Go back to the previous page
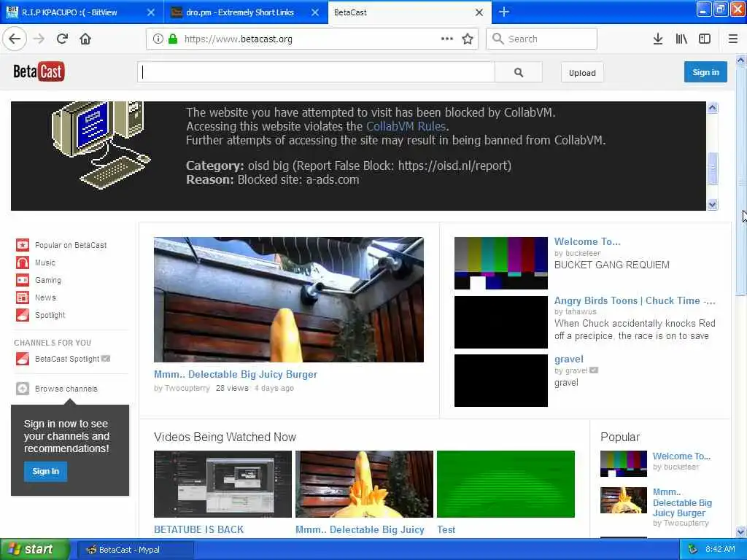Viewport: 747px width, 560px height. pos(15,39)
